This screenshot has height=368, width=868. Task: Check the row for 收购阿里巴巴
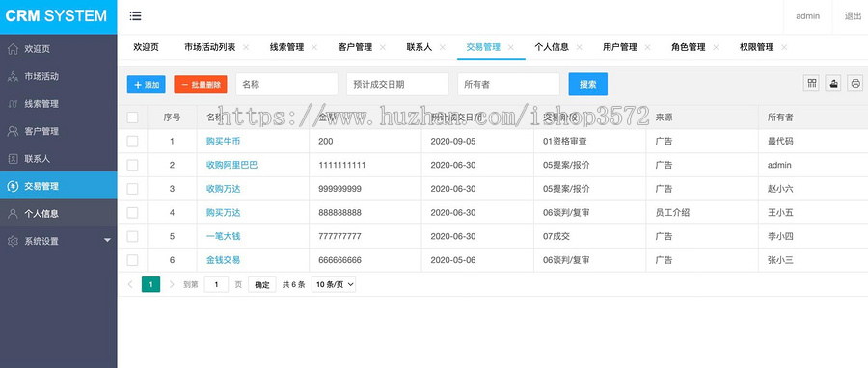(132, 165)
